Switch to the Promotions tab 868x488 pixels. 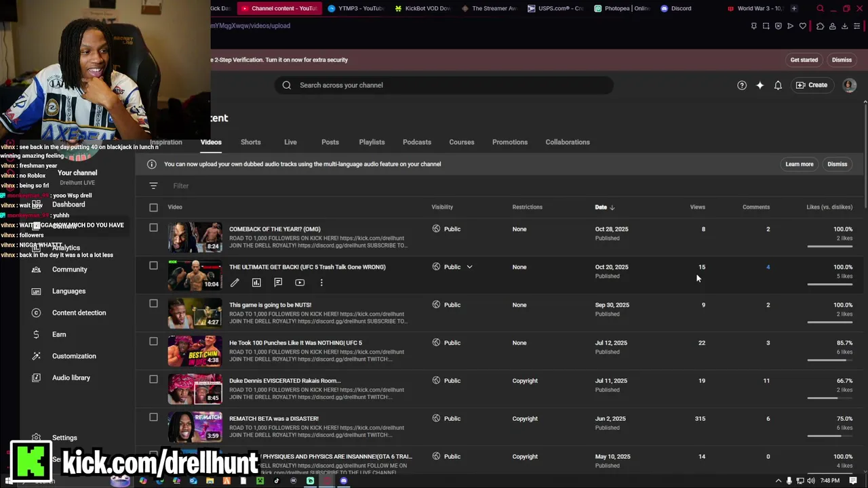click(510, 142)
